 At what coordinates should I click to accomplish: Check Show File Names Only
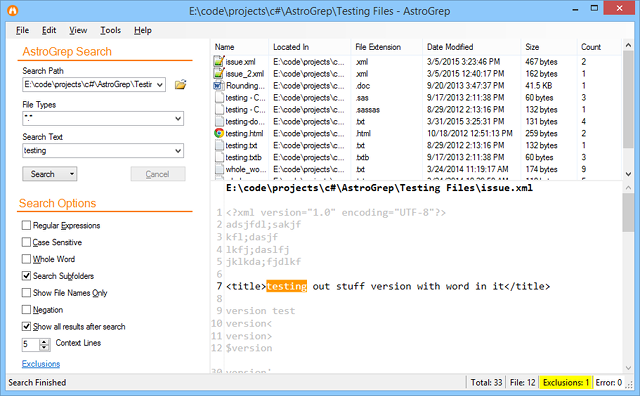pos(26,293)
